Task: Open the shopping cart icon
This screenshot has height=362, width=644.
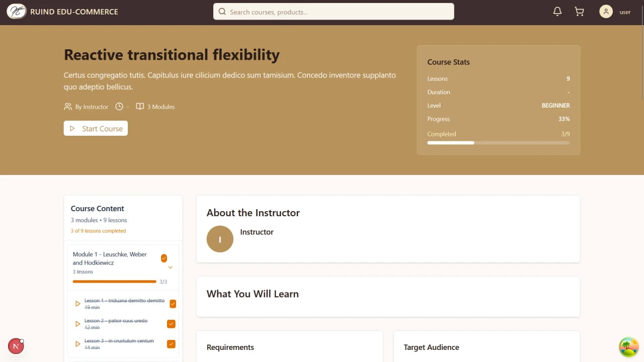Action: point(579,11)
